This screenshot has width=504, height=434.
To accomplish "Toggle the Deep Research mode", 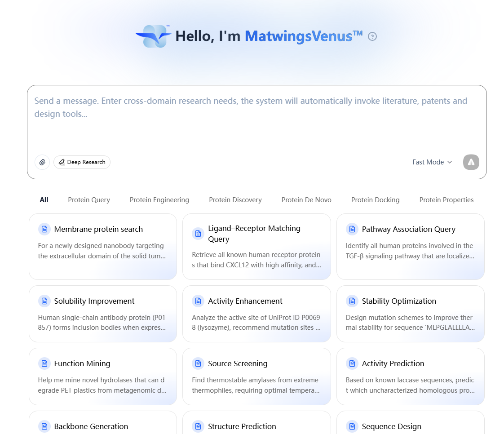I will click(x=82, y=162).
